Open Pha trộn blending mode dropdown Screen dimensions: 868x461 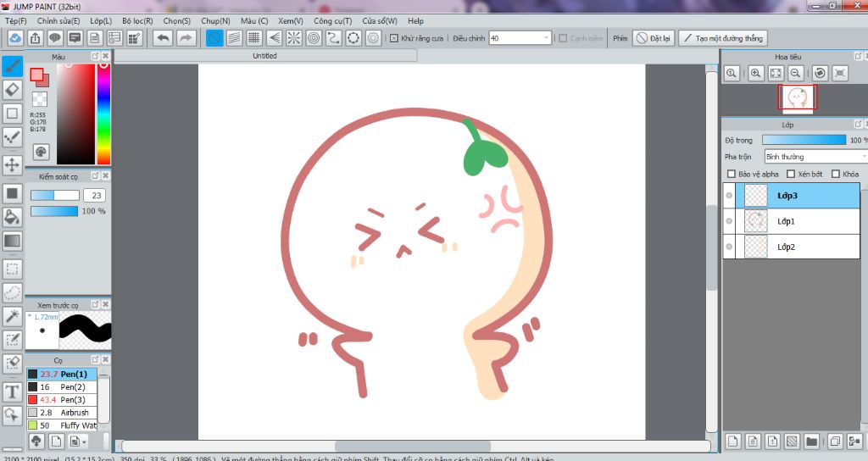coord(816,157)
